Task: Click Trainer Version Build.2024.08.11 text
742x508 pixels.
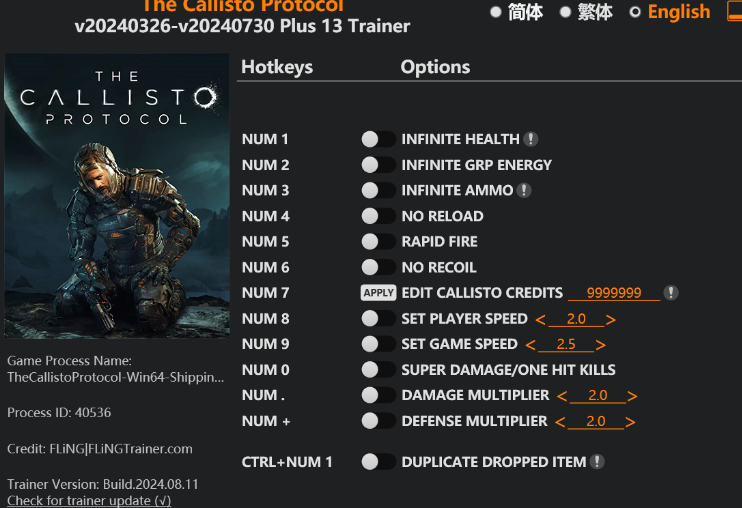Action: 103,484
